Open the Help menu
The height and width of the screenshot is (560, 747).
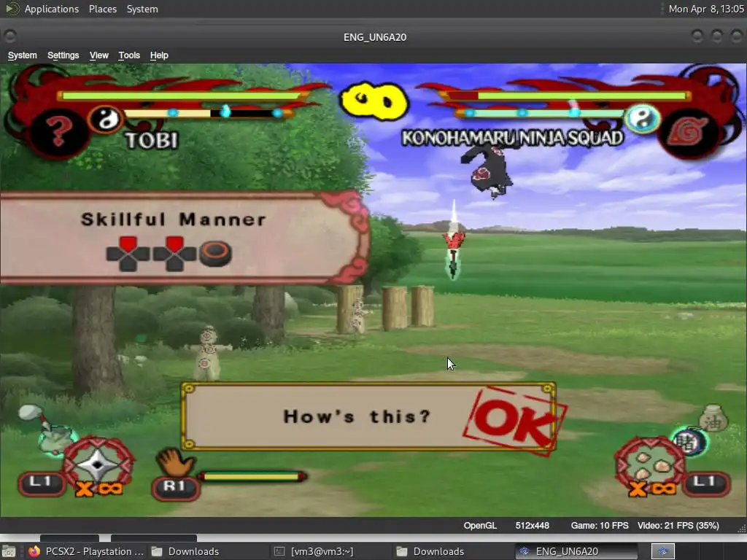pyautogui.click(x=159, y=55)
